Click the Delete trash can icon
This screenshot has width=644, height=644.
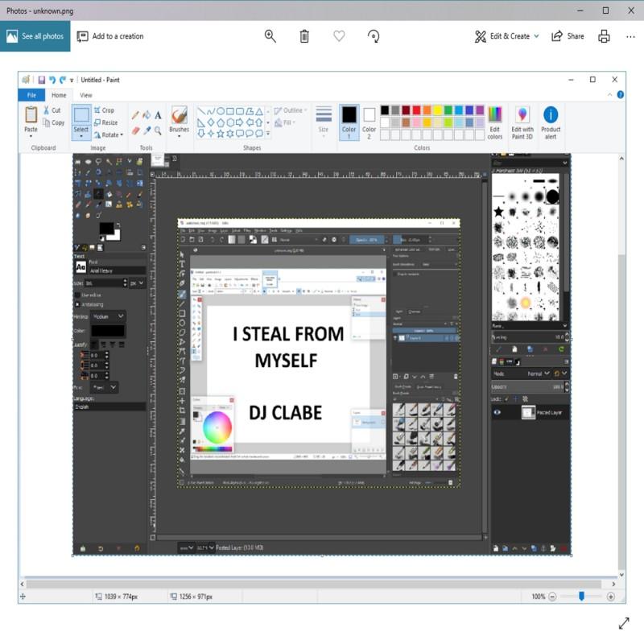304,36
